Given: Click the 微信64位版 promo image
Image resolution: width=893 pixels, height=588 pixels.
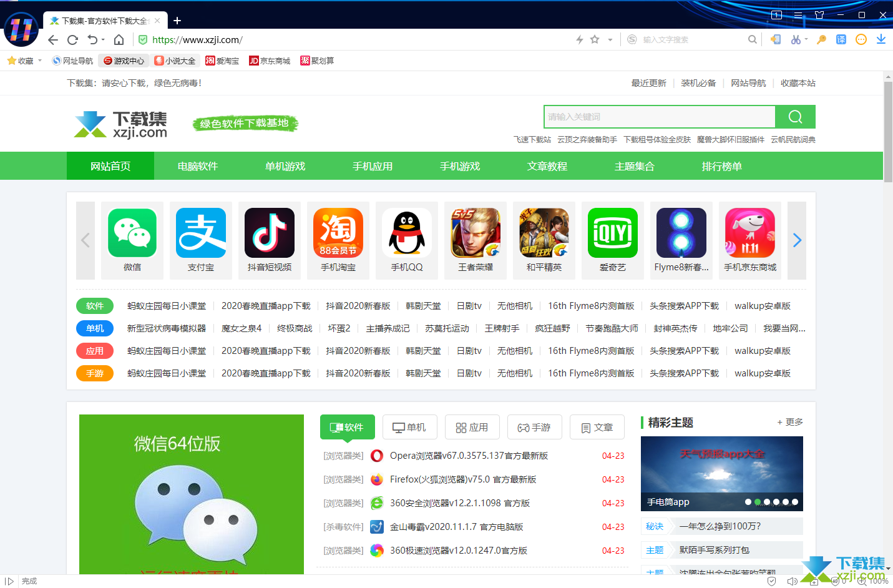Looking at the screenshot, I should click(192, 494).
